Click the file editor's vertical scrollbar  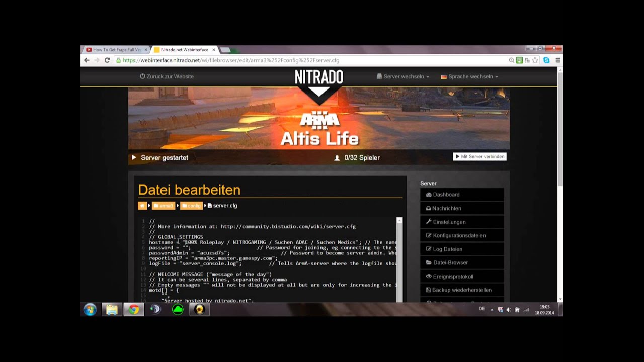399,259
